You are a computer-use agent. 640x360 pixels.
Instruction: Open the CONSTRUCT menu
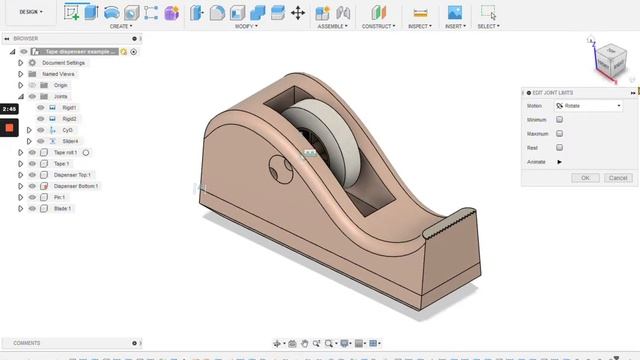[x=378, y=26]
